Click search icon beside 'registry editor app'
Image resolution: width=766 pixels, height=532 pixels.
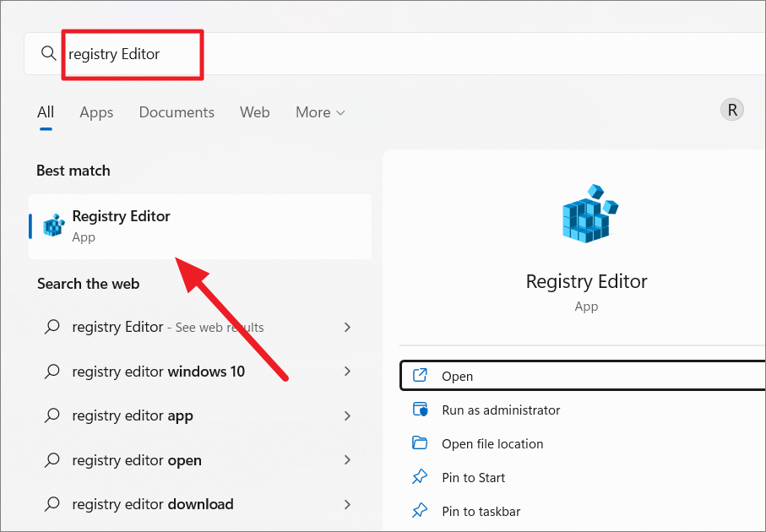[52, 415]
